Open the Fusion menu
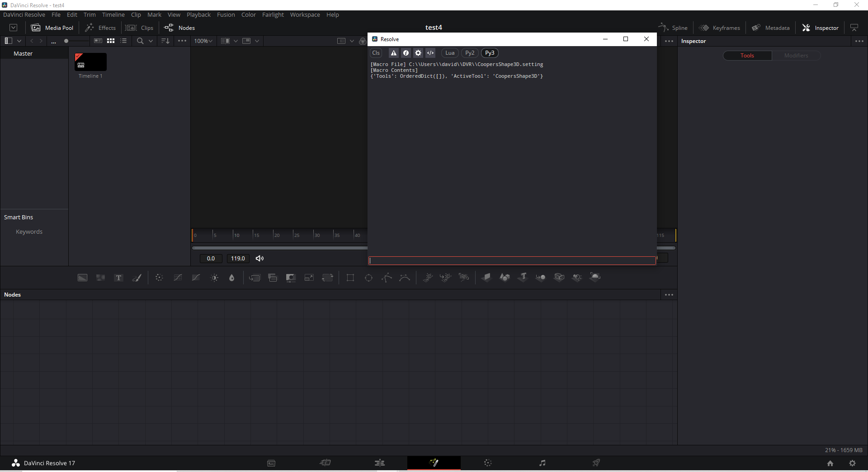The width and height of the screenshot is (868, 472). 226,14
